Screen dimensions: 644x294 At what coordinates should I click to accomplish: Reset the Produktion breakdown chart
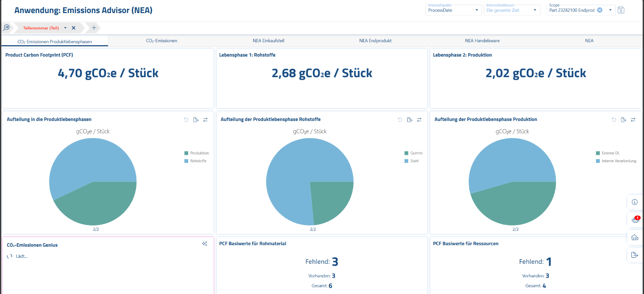[613, 120]
